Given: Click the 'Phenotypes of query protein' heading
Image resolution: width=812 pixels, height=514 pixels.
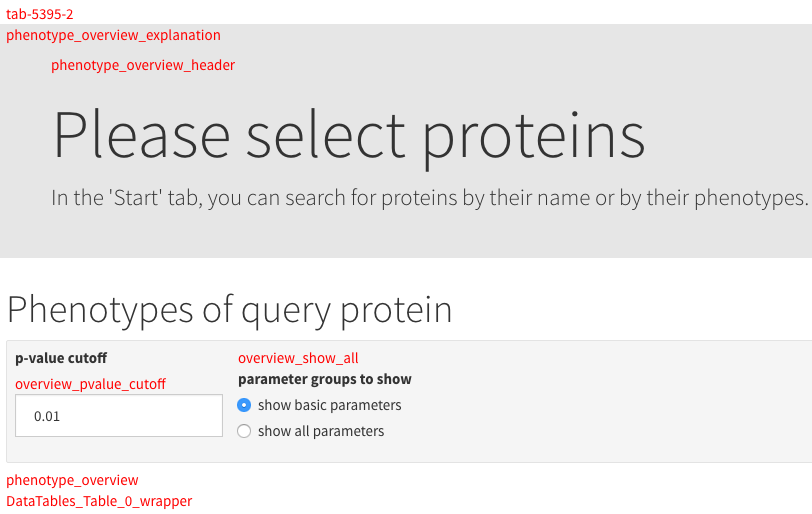Looking at the screenshot, I should tap(229, 310).
